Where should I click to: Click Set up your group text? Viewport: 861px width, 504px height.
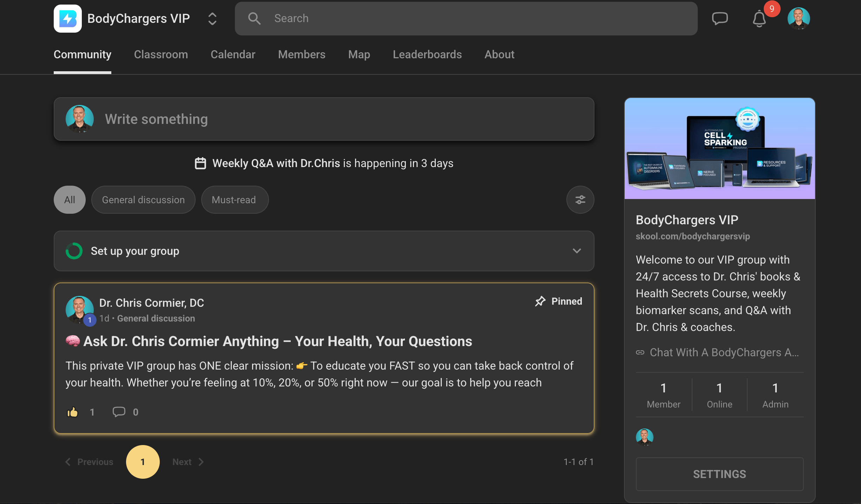pos(135,251)
